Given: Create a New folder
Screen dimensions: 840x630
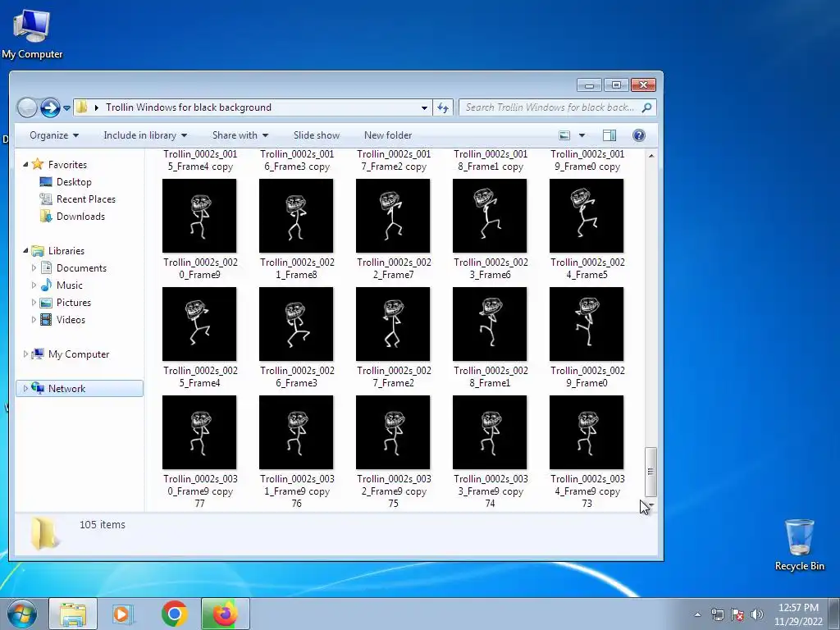Looking at the screenshot, I should 388,135.
